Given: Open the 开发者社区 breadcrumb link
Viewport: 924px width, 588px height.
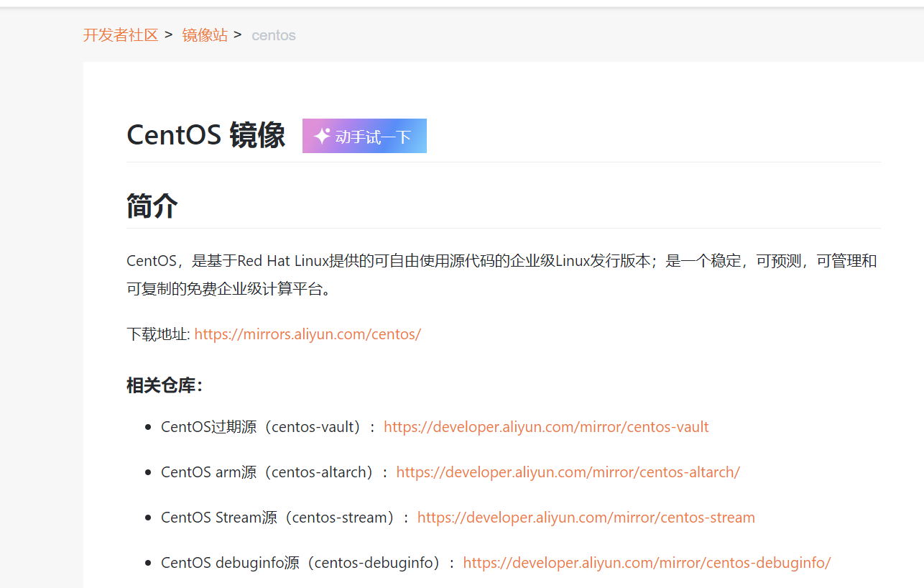Looking at the screenshot, I should [x=121, y=35].
